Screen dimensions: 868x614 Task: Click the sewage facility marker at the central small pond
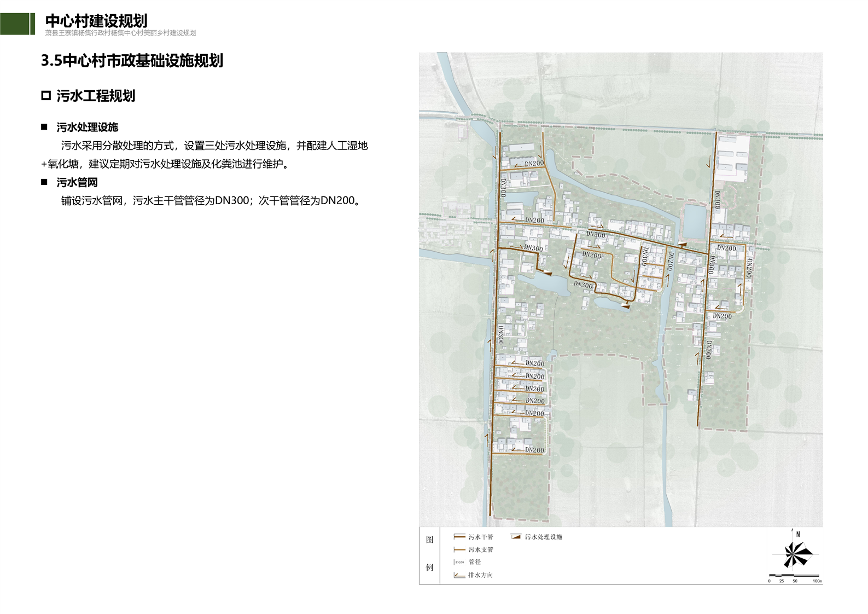click(626, 306)
